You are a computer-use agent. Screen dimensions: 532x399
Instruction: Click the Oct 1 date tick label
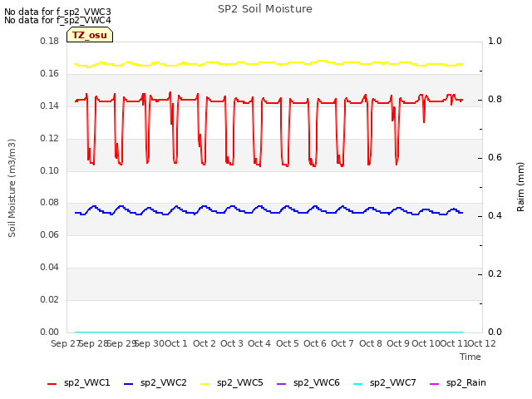pos(176,343)
